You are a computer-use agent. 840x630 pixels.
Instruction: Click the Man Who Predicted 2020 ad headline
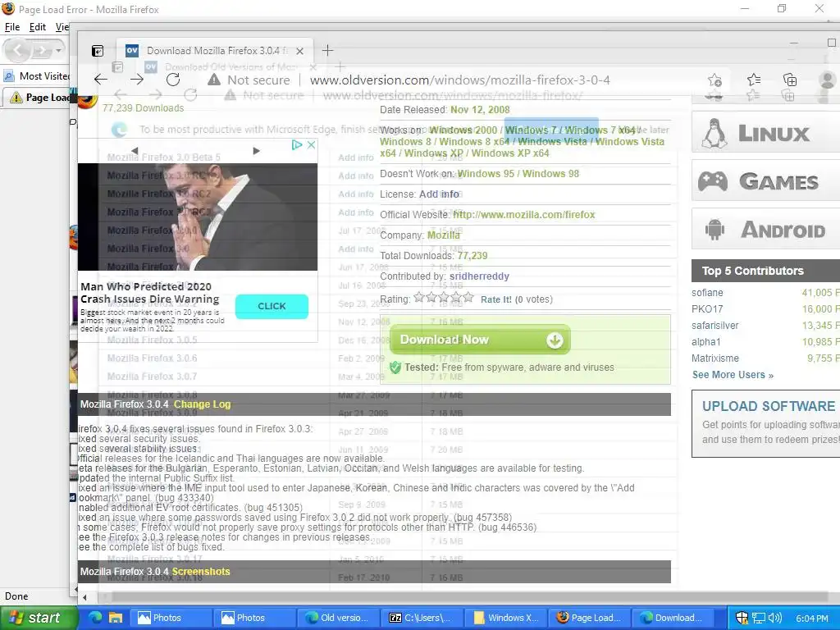[x=150, y=293]
